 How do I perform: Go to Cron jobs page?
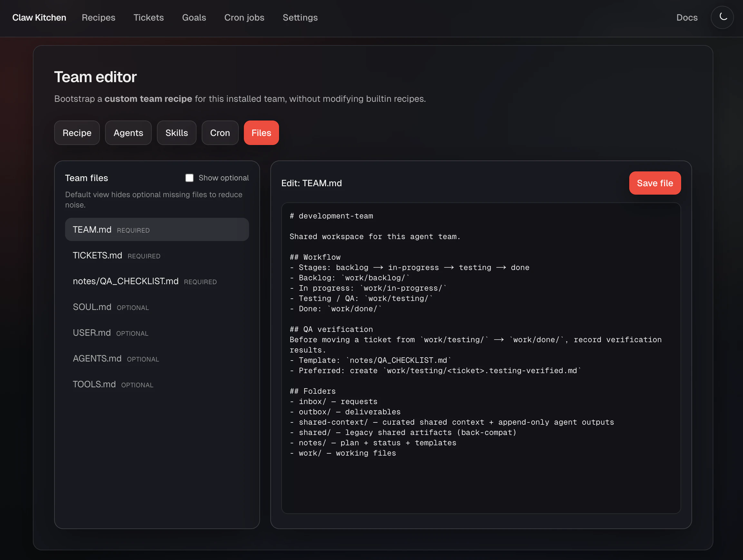coord(244,17)
